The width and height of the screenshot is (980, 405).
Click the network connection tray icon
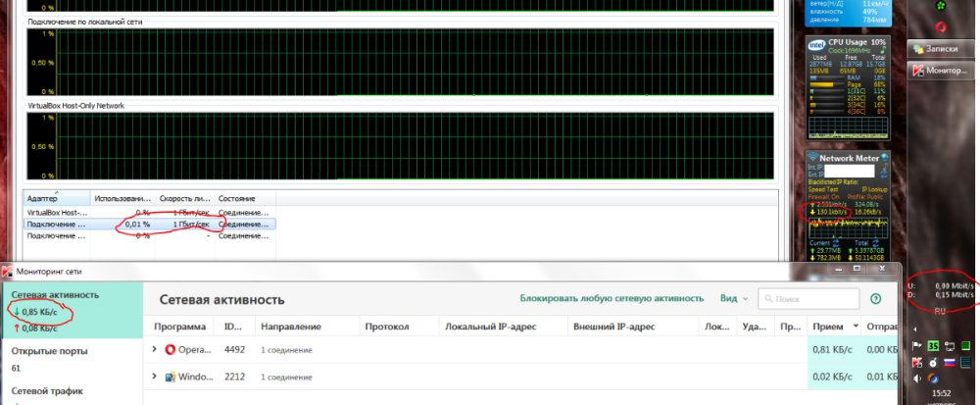pyautogui.click(x=950, y=345)
